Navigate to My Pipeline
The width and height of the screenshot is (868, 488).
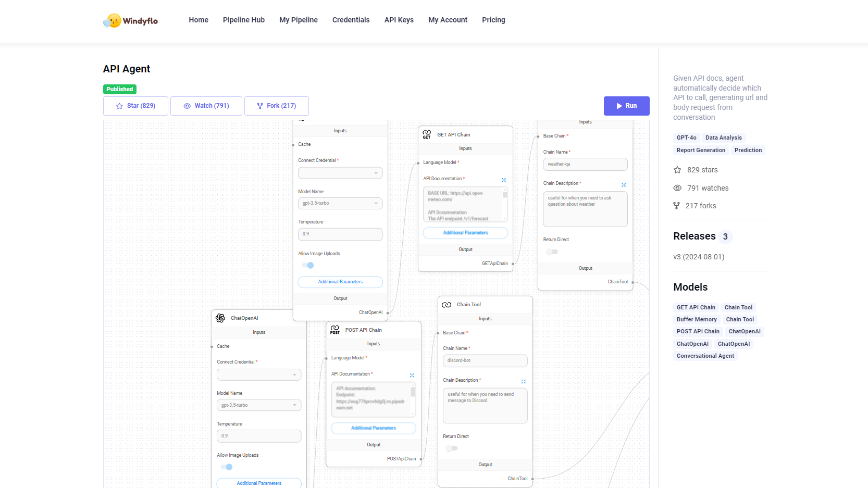[x=299, y=20]
